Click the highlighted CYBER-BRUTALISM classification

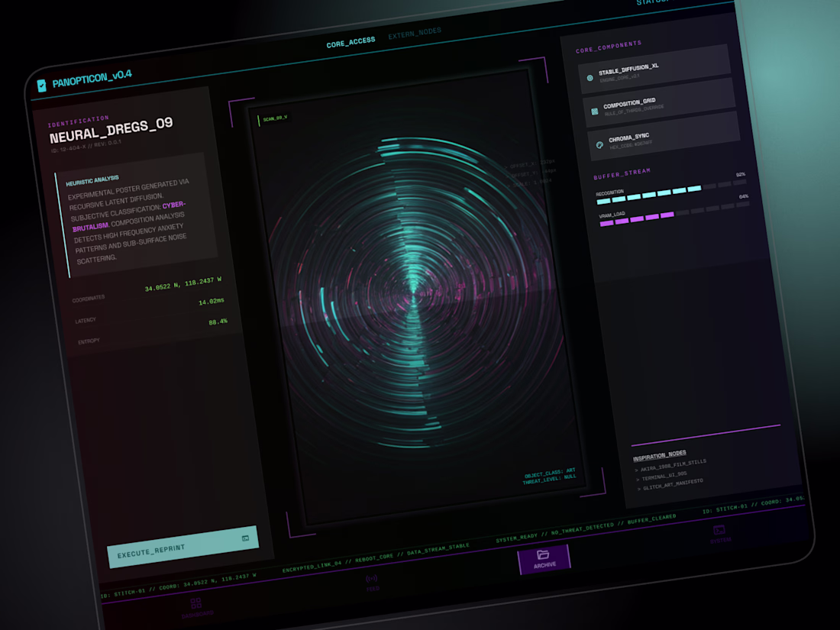tap(128, 216)
